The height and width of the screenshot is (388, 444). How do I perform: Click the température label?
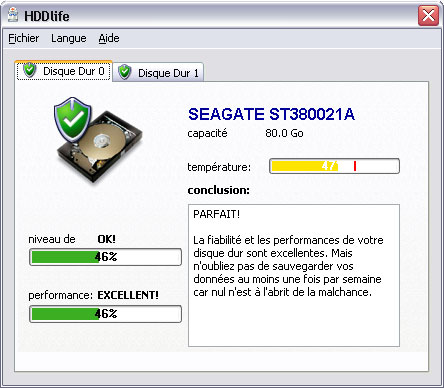point(219,167)
